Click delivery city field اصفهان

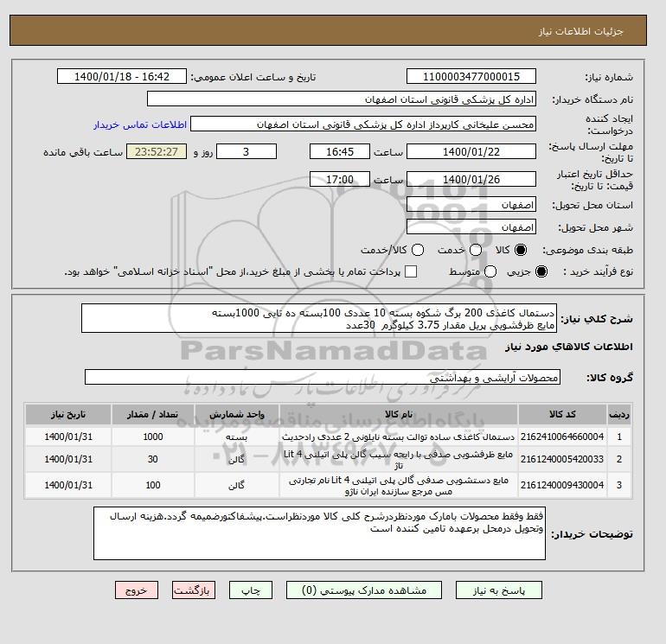[x=471, y=227]
